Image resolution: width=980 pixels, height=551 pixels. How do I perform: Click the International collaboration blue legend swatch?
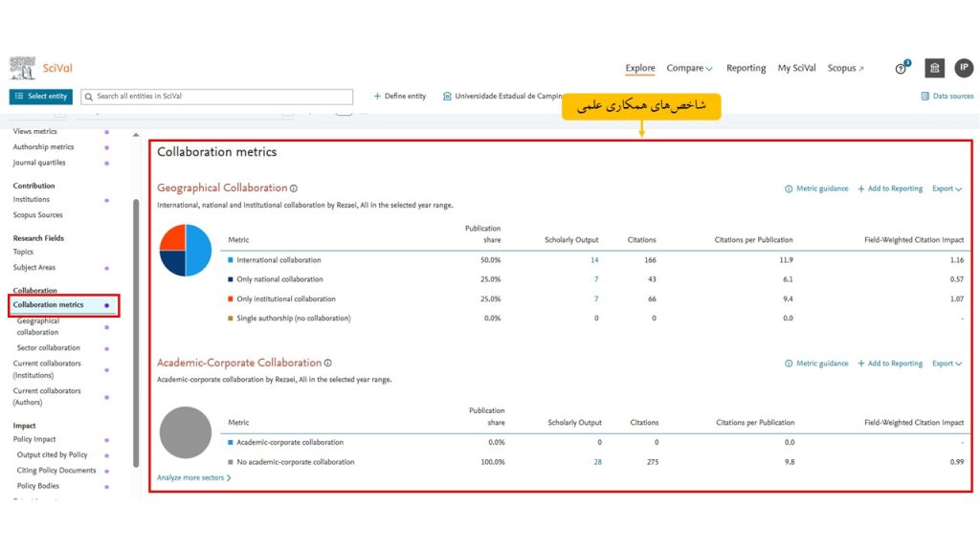click(231, 260)
